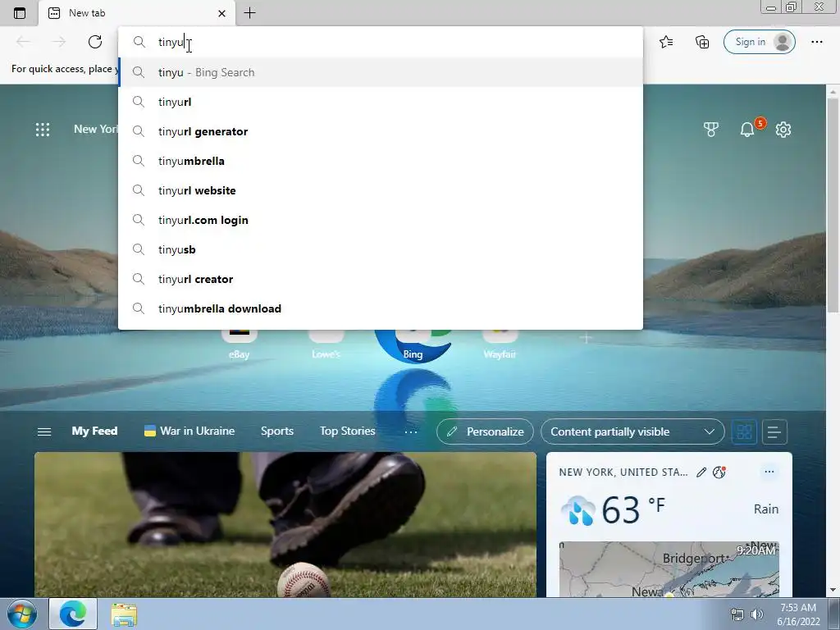The image size is (840, 630).
Task: Click the weather location globe alert icon
Action: (719, 472)
